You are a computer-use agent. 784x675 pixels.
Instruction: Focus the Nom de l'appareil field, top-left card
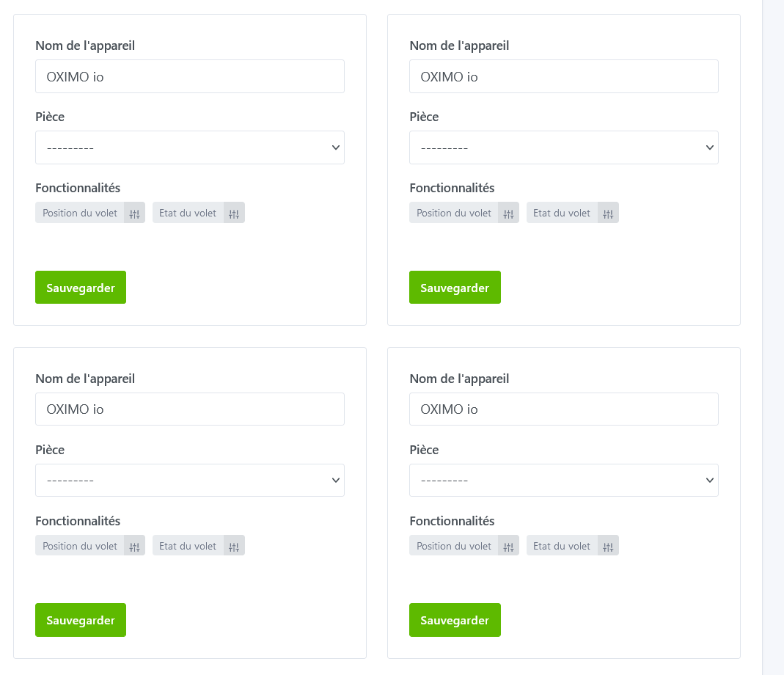click(189, 76)
